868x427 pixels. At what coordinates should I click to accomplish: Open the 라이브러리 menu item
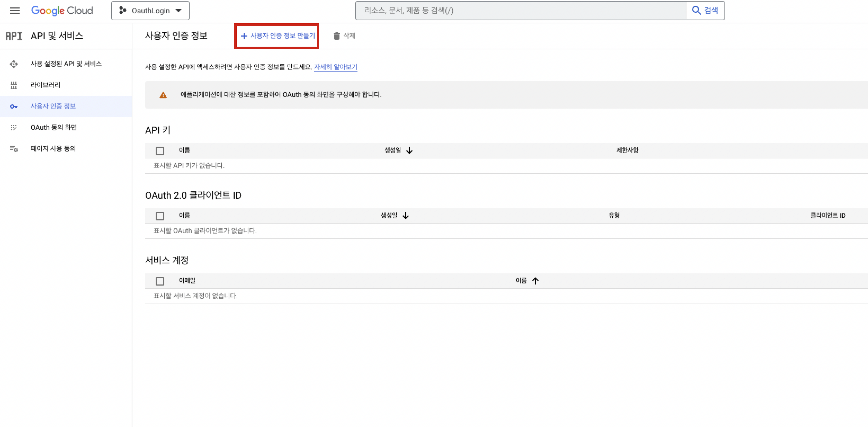point(46,85)
